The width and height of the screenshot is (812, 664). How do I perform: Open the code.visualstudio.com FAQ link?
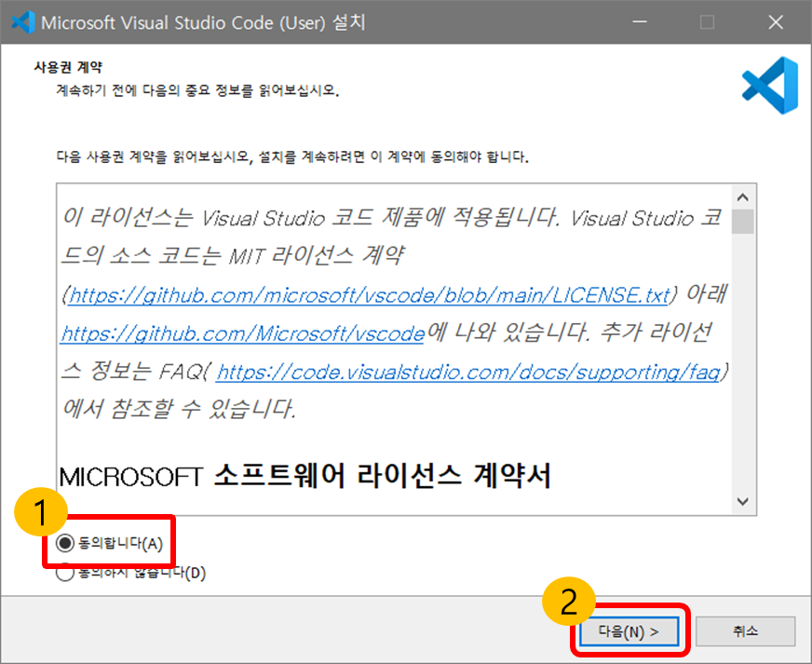468,372
